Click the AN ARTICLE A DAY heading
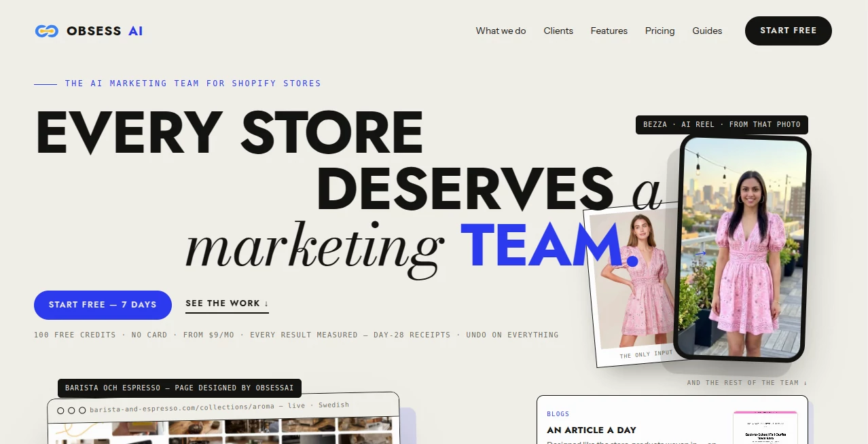Viewport: 868px width, 444px height. 592,430
